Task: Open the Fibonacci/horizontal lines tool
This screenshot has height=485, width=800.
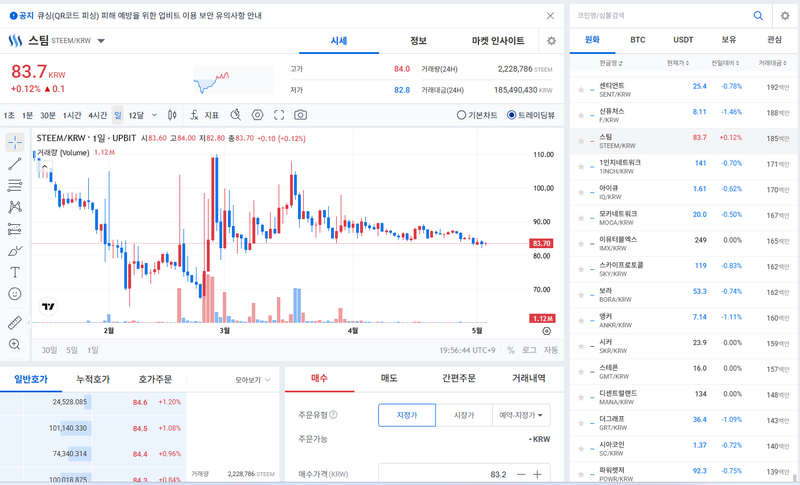Action: click(x=15, y=185)
